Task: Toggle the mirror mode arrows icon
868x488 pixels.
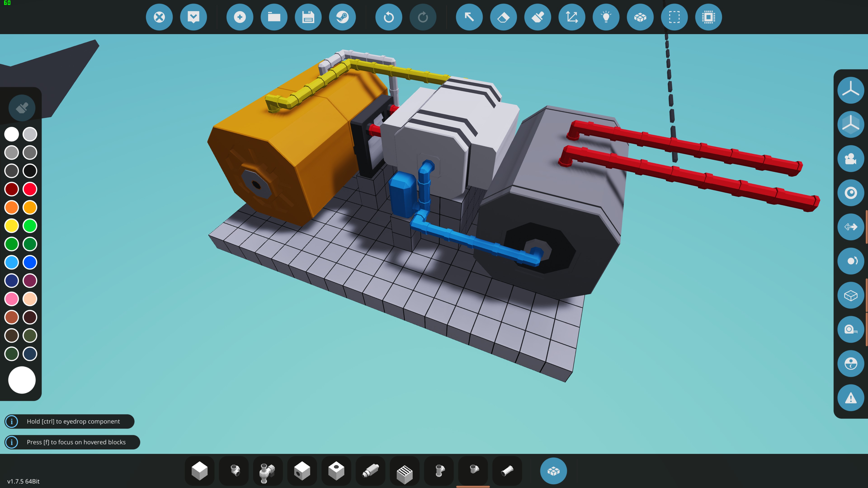Action: (850, 227)
